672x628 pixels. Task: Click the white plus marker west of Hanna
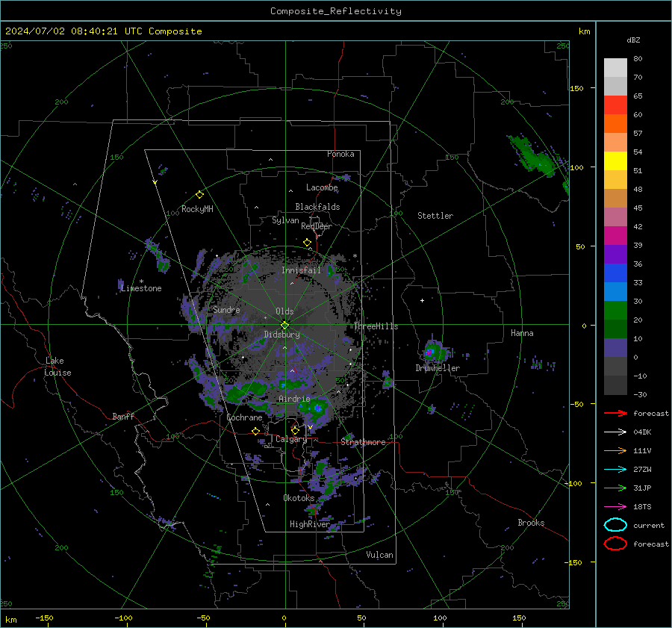pyautogui.click(x=422, y=300)
